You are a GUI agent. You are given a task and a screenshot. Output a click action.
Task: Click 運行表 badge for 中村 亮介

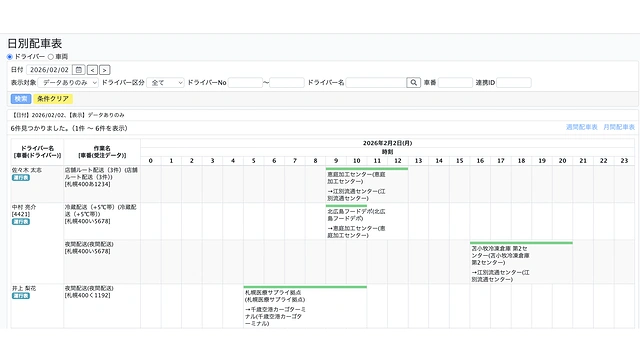coord(21,222)
